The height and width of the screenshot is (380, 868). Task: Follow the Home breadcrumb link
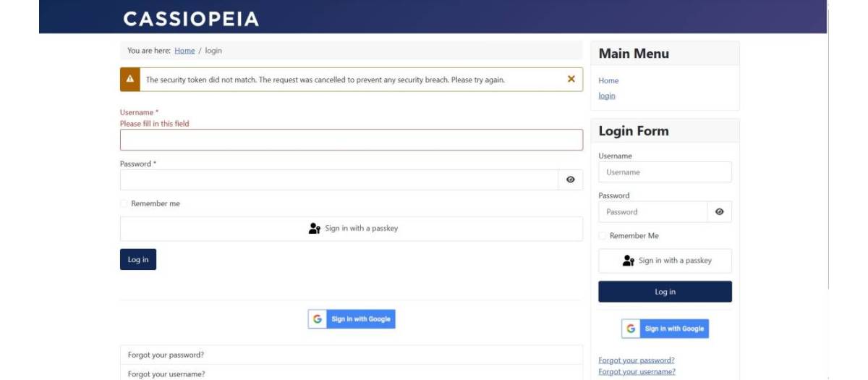(184, 51)
